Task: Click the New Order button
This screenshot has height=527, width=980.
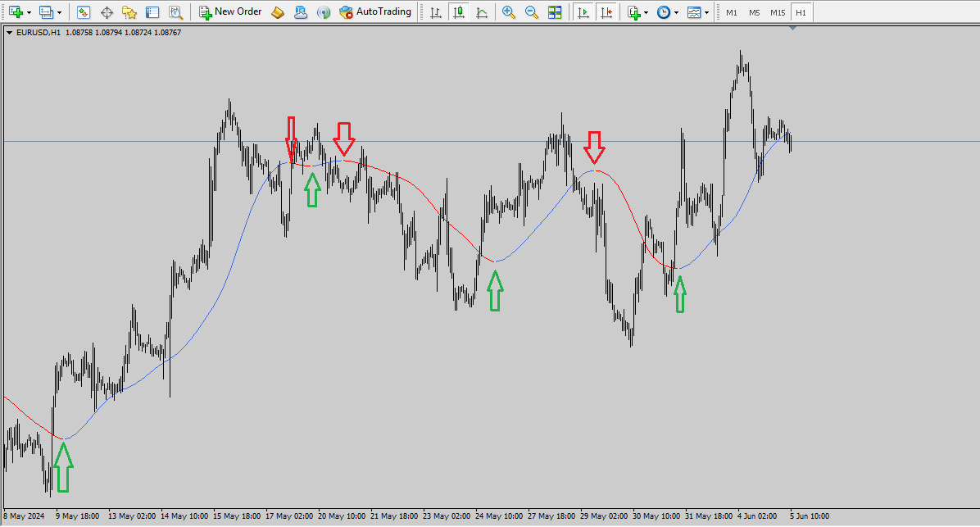Action: pyautogui.click(x=230, y=12)
